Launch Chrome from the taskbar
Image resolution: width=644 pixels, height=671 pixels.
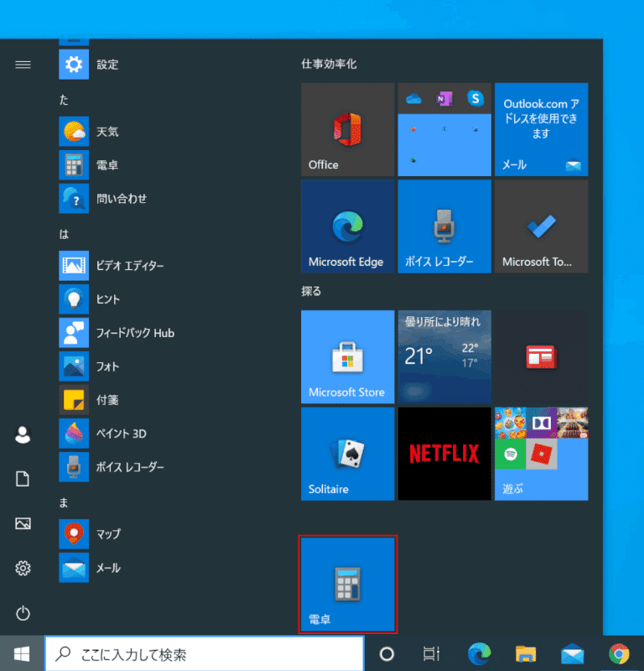pyautogui.click(x=619, y=654)
